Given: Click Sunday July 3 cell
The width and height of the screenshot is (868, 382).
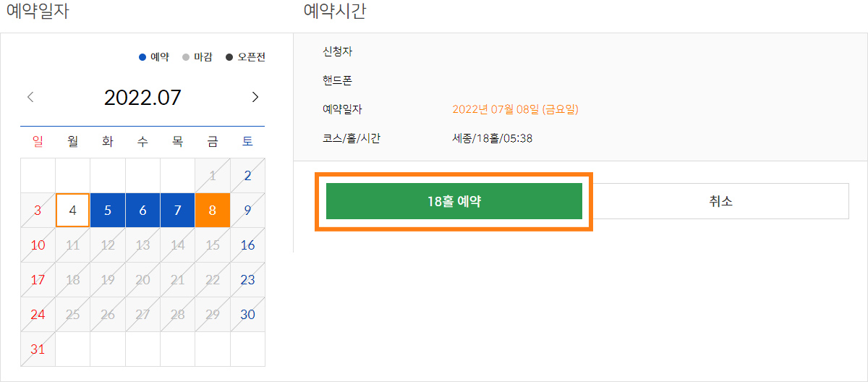Looking at the screenshot, I should click(38, 211).
